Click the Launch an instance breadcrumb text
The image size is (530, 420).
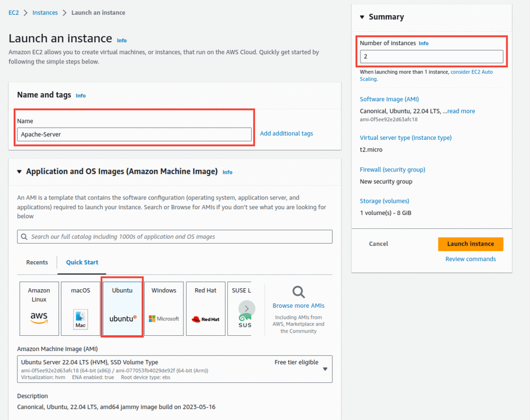(x=98, y=13)
